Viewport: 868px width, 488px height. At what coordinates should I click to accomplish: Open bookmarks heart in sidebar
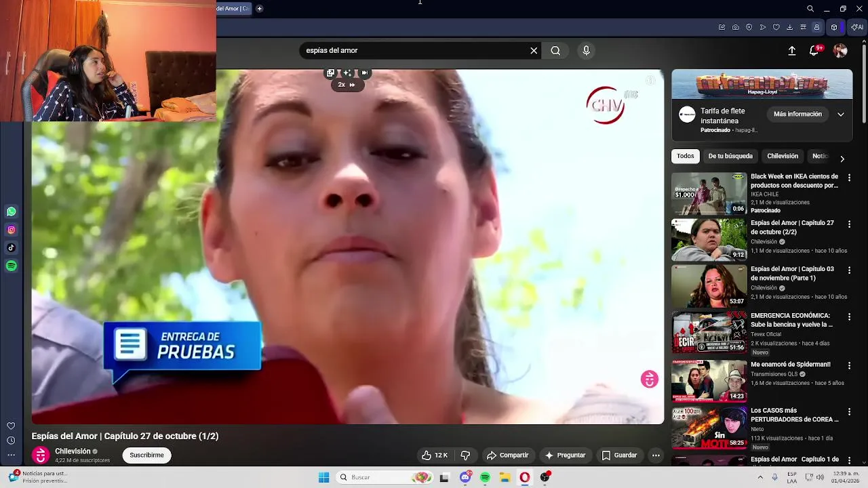pos(11,426)
